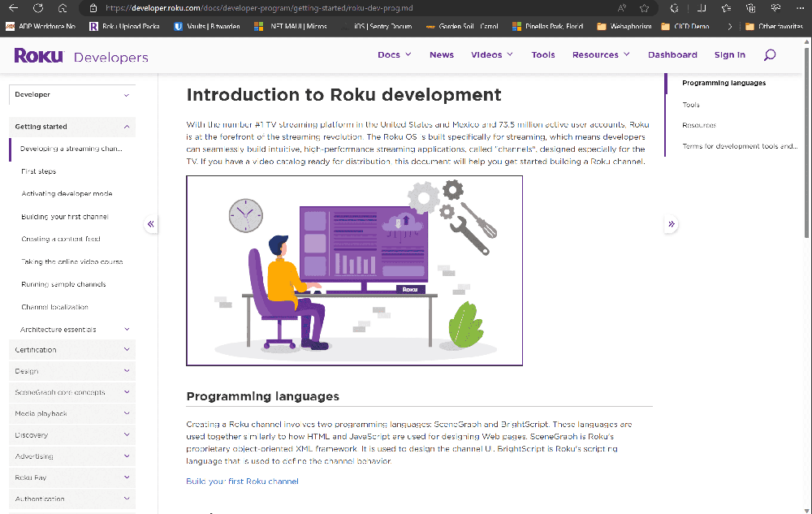The width and height of the screenshot is (812, 514).
Task: Expand the Certification section
Action: pos(71,349)
